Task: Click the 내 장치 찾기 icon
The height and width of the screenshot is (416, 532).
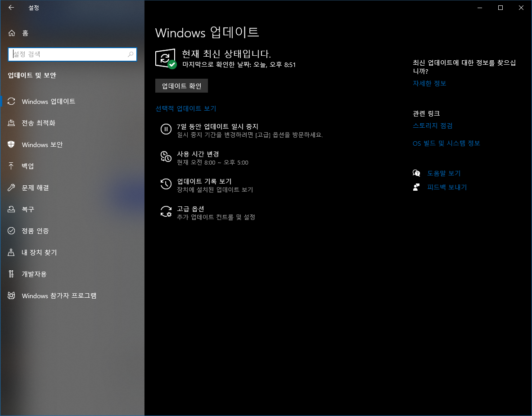Action: tap(11, 252)
